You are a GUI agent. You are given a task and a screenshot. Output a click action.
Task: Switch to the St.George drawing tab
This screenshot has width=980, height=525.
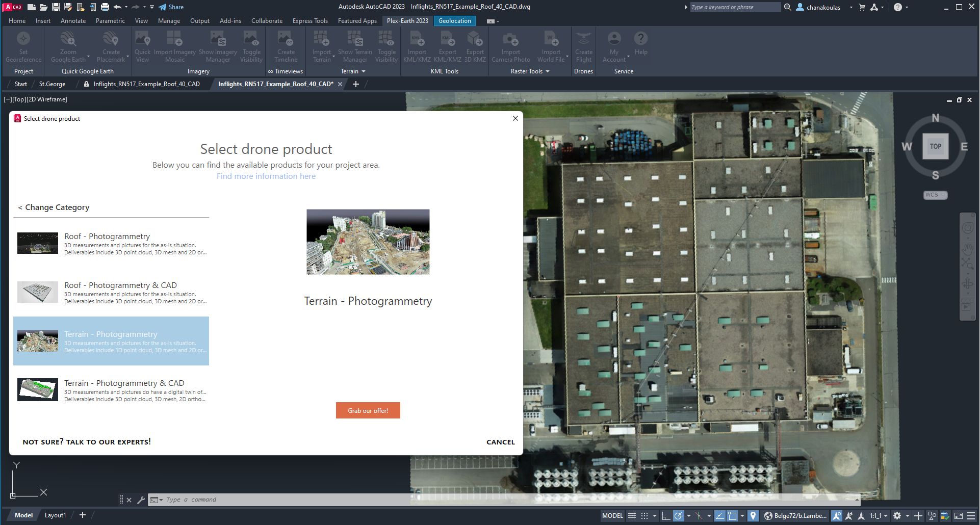click(x=52, y=84)
